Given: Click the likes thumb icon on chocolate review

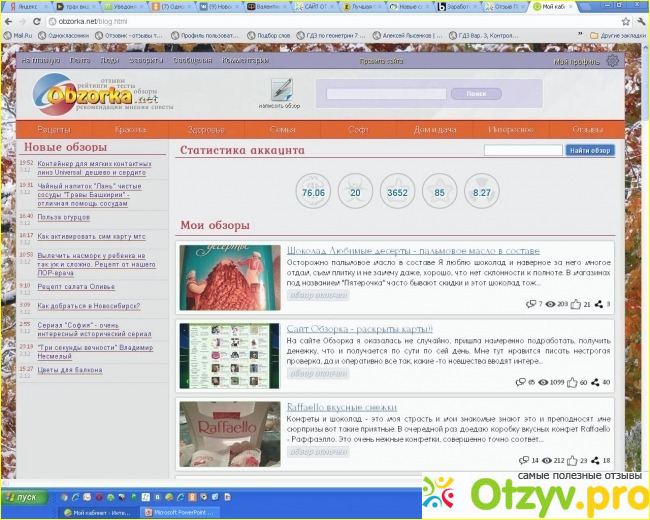Looking at the screenshot, I should click(x=575, y=304).
